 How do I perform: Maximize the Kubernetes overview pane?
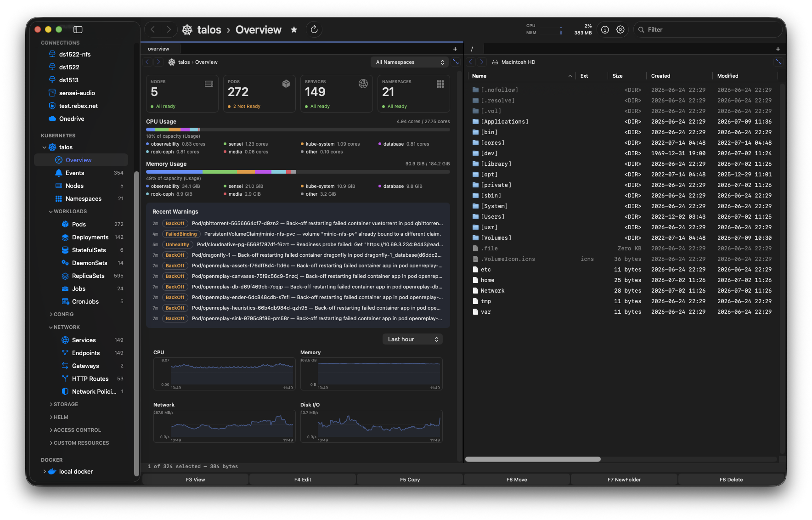pos(456,62)
